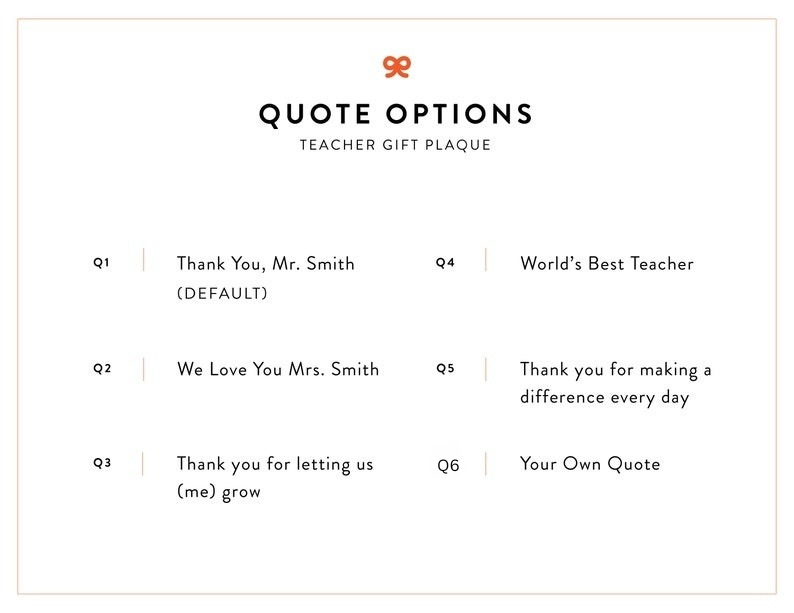794x613 pixels.
Task: Click the divider line beside Q3
Action: pos(144,463)
